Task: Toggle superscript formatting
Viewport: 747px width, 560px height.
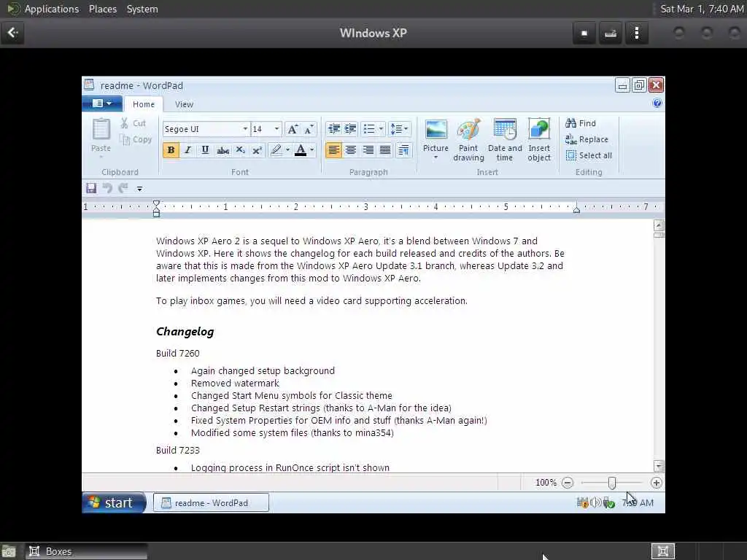Action: point(257,150)
